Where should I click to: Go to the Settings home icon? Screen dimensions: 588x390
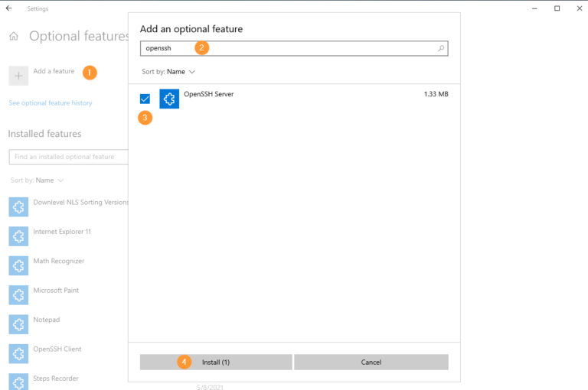point(14,37)
